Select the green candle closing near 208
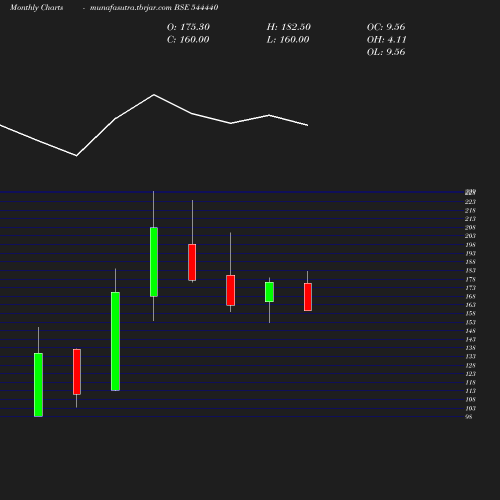Viewport: 500px width, 500px height. (154, 262)
